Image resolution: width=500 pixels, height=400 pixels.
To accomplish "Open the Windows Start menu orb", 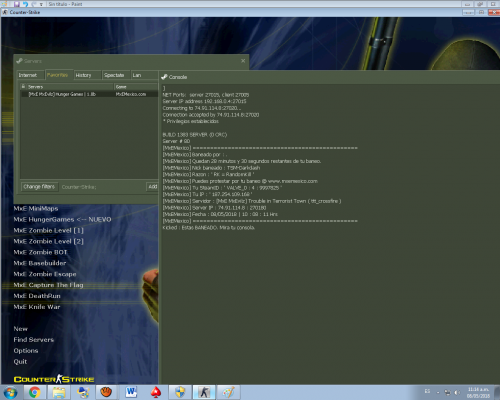I will [10, 393].
